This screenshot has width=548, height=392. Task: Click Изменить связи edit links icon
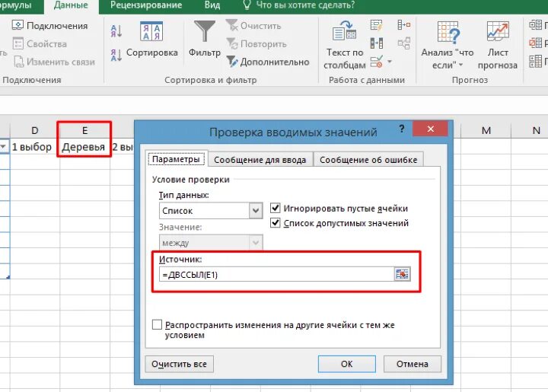click(18, 62)
